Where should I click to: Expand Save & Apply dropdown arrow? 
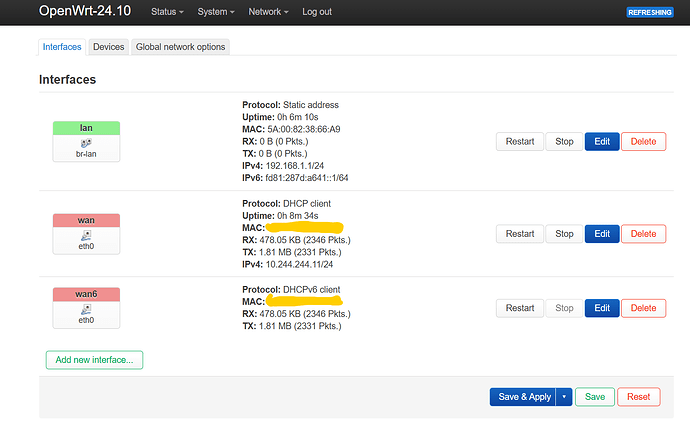coord(563,396)
